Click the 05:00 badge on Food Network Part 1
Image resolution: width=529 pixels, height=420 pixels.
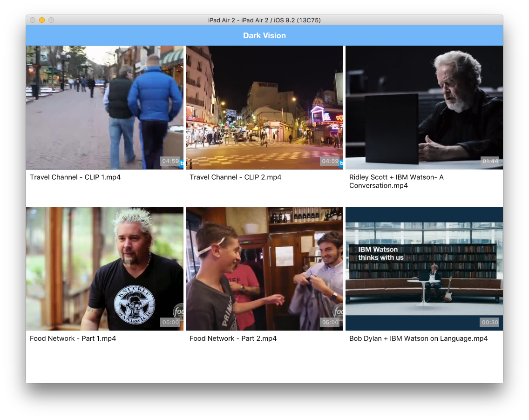click(x=170, y=322)
